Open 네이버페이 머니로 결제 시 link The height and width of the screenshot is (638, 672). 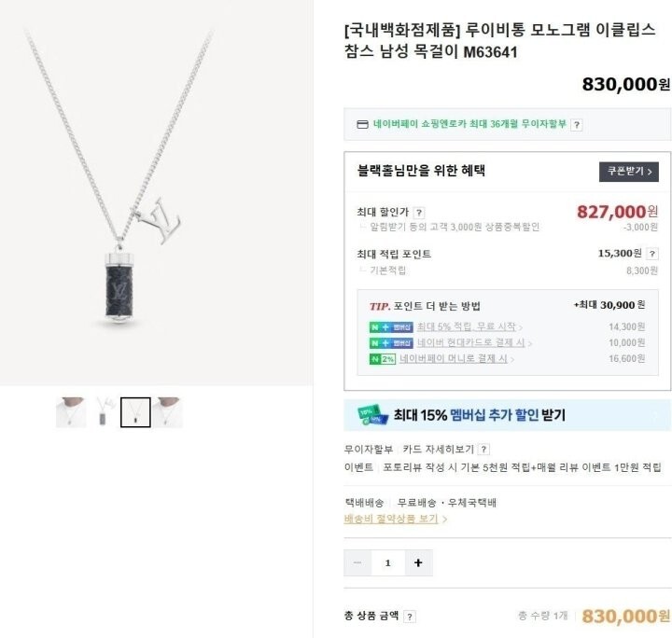coord(456,359)
